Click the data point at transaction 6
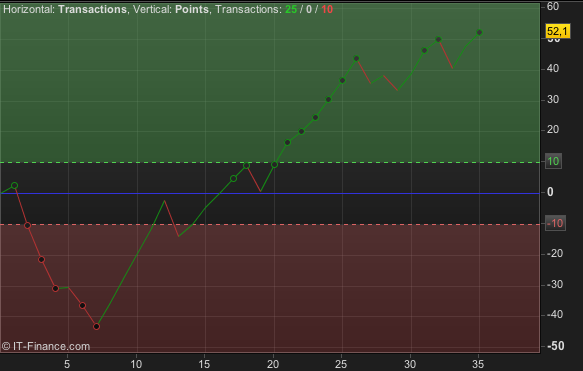Image resolution: width=583 pixels, height=371 pixels. pyautogui.click(x=83, y=306)
